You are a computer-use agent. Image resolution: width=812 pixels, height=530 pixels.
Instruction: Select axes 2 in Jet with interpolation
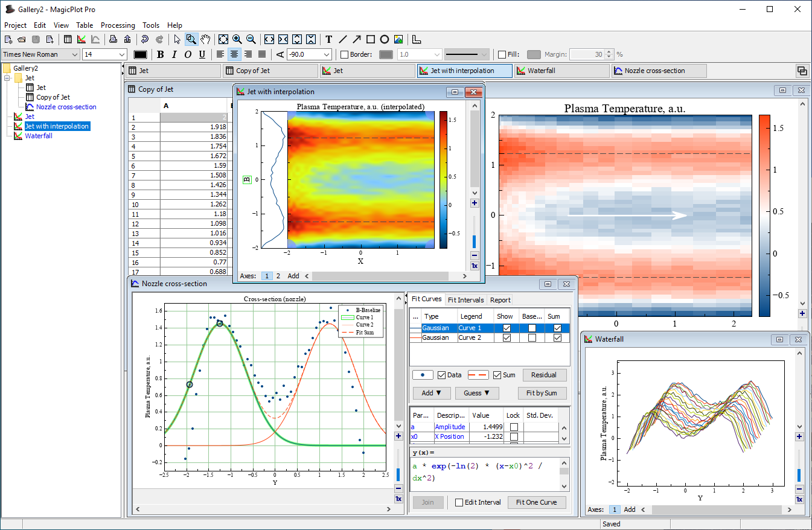coord(278,276)
